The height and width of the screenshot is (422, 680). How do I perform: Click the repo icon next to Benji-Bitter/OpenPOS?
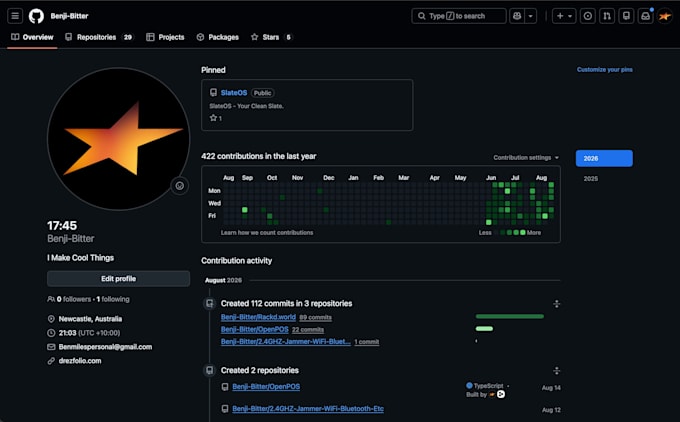pyautogui.click(x=225, y=386)
